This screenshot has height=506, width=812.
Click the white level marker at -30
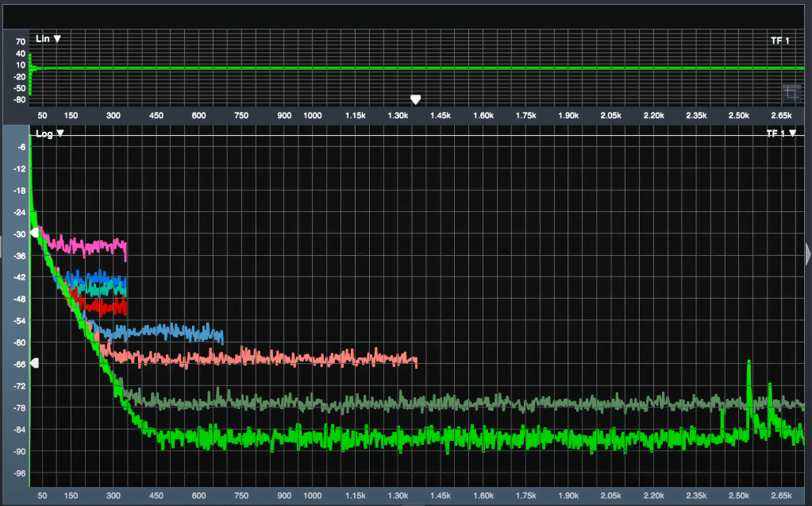click(34, 233)
